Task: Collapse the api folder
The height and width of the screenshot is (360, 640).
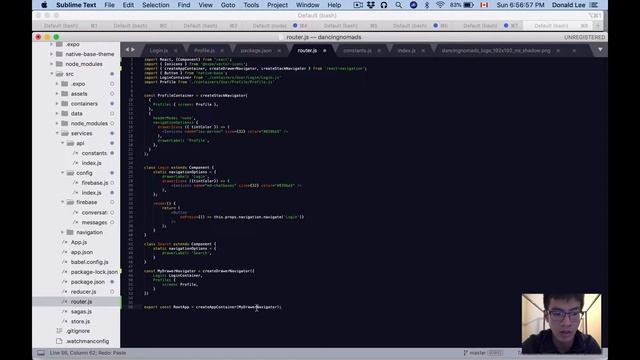Action: (x=62, y=143)
